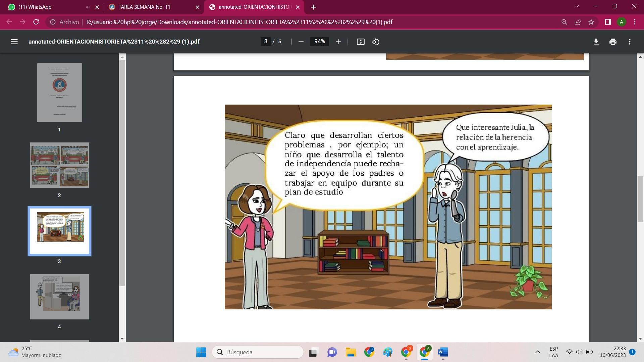Open PDF viewer more actions menu
The height and width of the screenshot is (362, 644).
(x=630, y=42)
